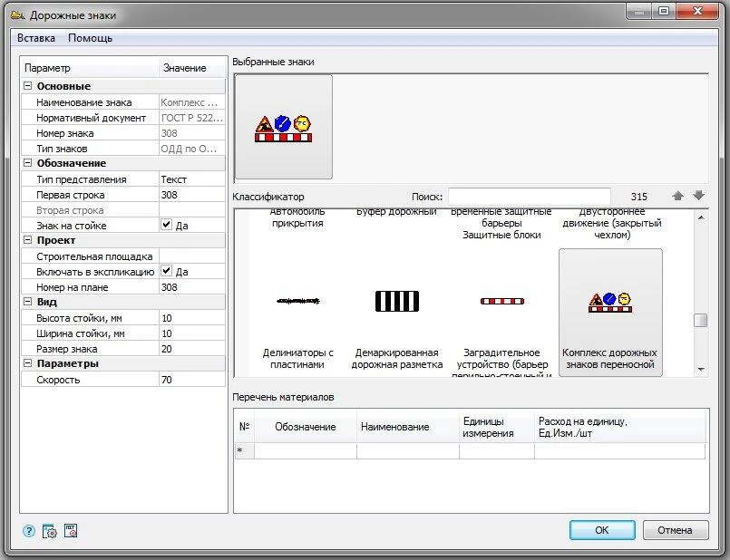Collapse the Обозначение property group

pos(28,164)
